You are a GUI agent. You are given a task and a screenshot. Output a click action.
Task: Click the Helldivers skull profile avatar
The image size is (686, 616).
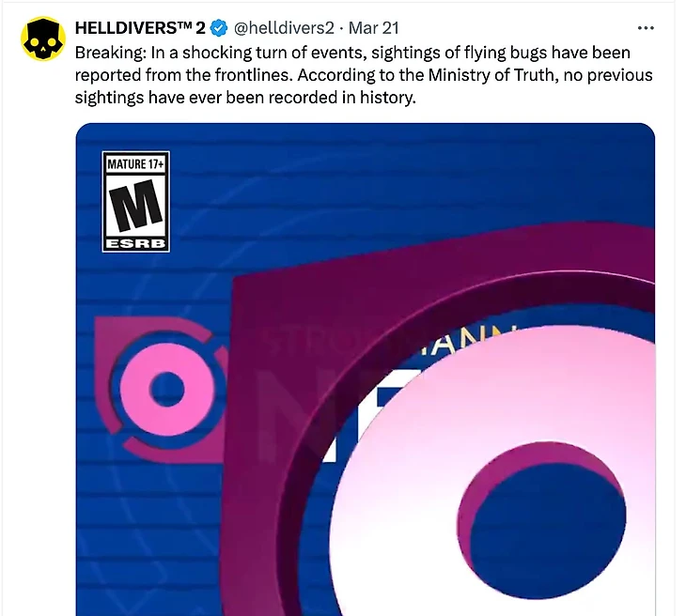(41, 38)
